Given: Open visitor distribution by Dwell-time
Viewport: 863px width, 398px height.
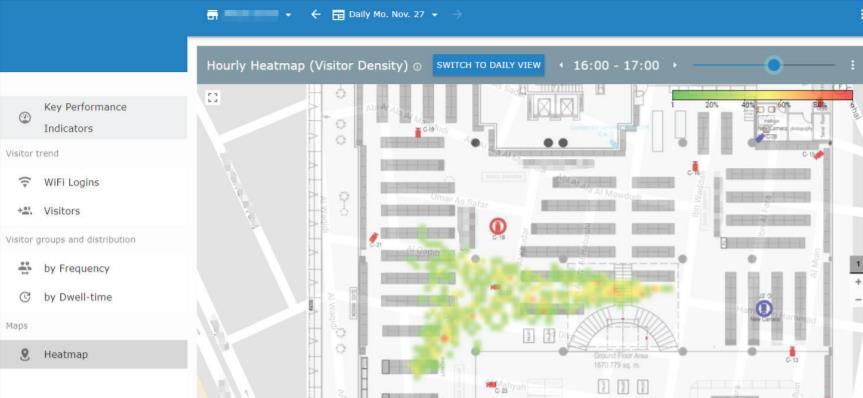Looking at the screenshot, I should 94,297.
